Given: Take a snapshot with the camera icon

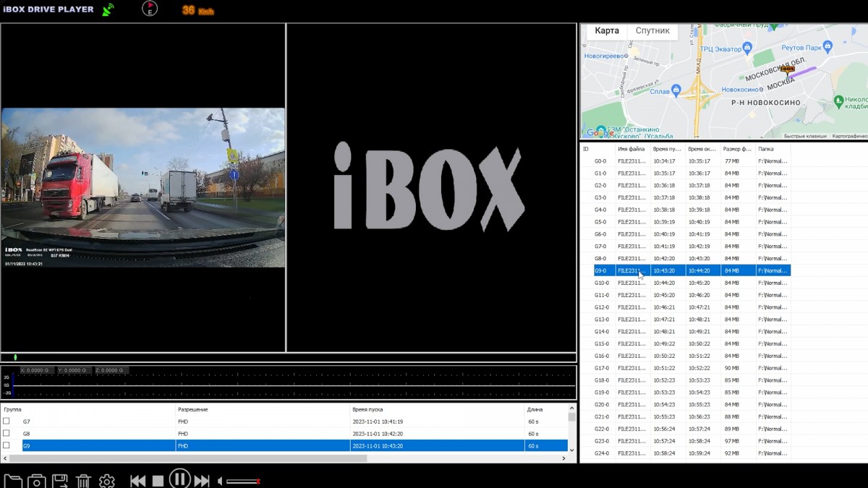Looking at the screenshot, I should [x=36, y=481].
